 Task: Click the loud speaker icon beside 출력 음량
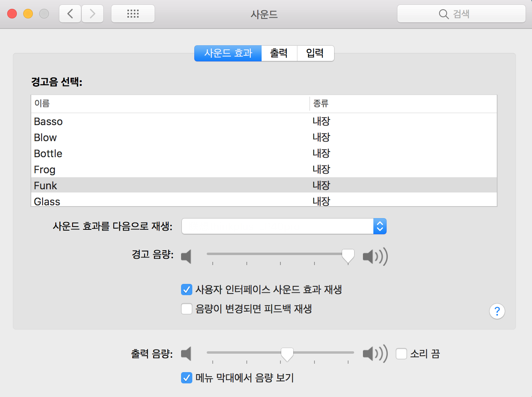tap(374, 354)
